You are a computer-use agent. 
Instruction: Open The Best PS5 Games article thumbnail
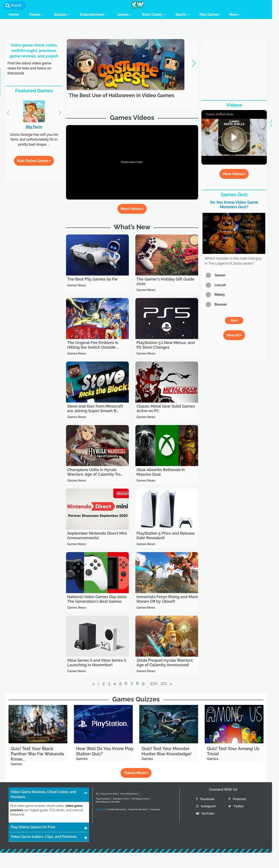(97, 255)
